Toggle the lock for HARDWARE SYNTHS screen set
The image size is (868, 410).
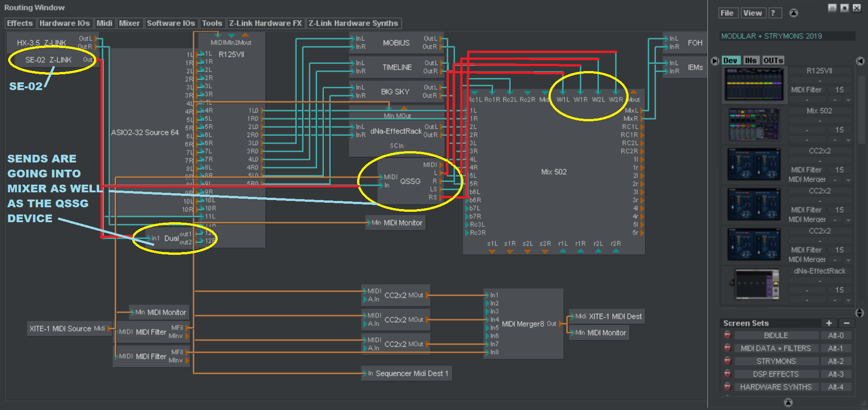click(727, 387)
